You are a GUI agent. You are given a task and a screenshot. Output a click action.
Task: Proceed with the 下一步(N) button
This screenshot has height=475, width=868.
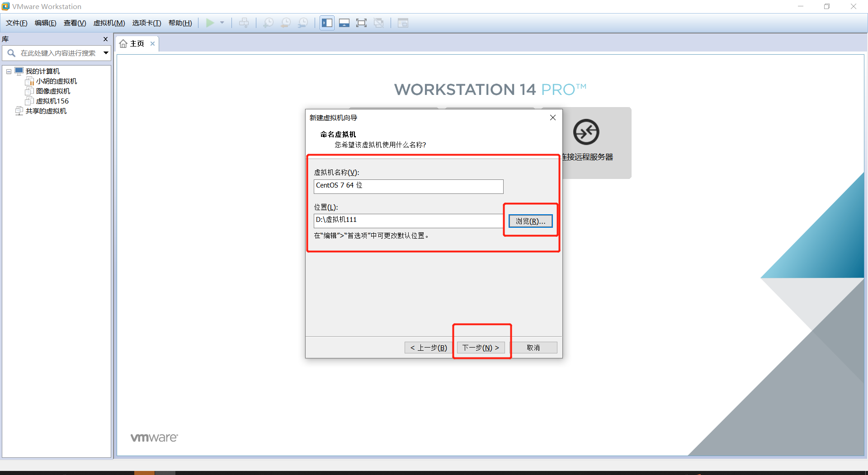click(481, 348)
